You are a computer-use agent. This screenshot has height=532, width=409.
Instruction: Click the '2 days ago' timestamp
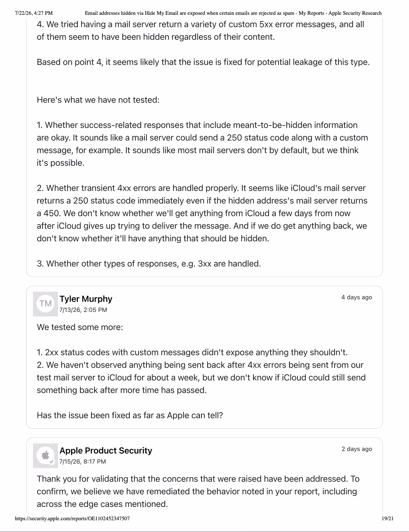point(357,449)
